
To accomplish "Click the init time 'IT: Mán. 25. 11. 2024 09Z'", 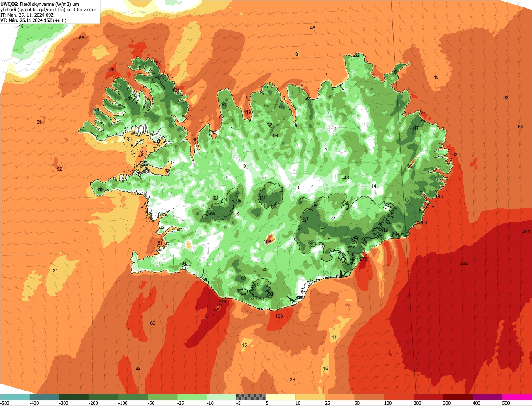I will coord(27,15).
